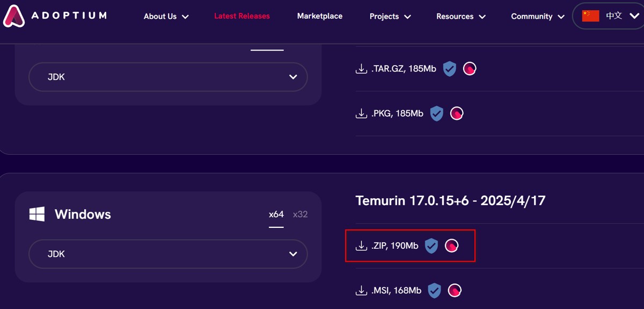Screen dimensions: 644x309
Task: Click the shield checksum icon beside .TAR.GZ
Action: pos(449,69)
